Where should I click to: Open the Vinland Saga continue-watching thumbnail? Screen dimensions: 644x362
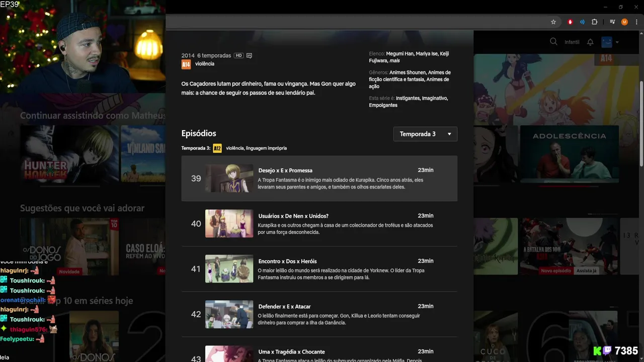(143, 153)
